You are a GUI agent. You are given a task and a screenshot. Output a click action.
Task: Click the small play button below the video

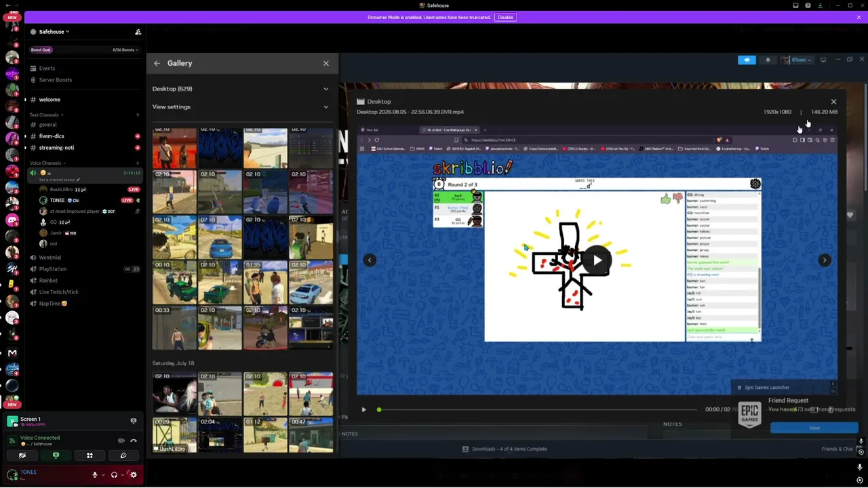363,409
